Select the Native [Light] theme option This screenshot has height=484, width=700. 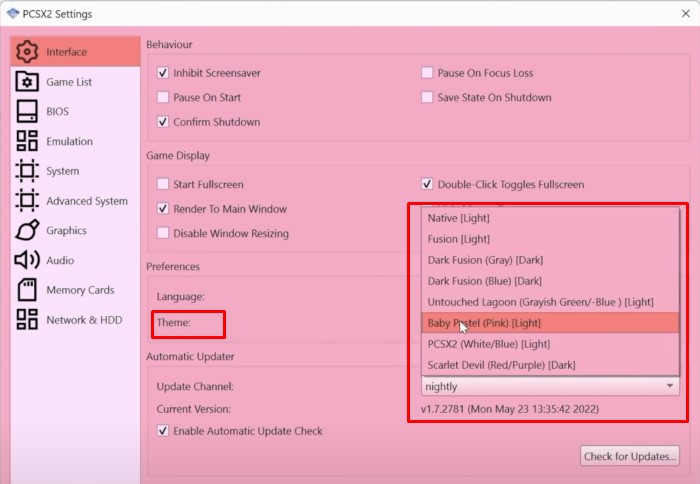point(458,217)
